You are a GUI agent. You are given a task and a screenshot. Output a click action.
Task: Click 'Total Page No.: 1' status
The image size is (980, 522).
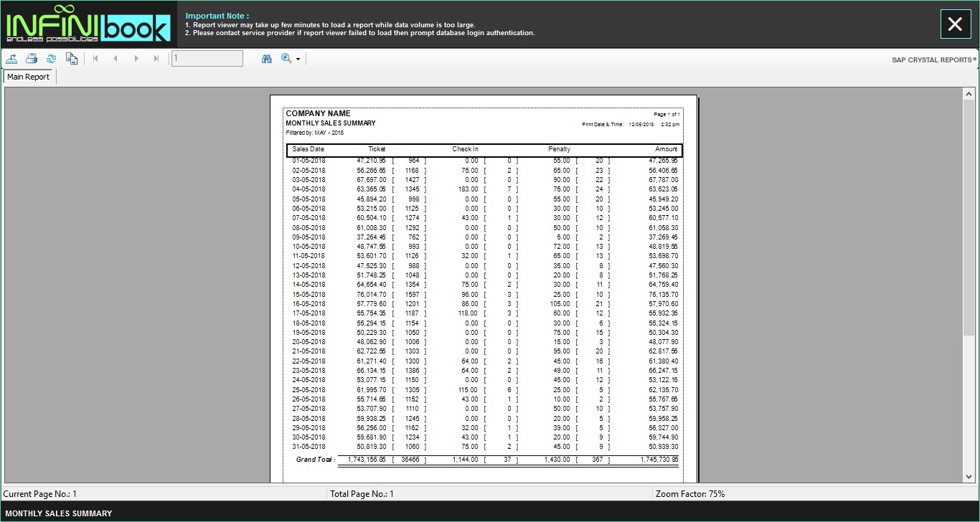pos(362,494)
